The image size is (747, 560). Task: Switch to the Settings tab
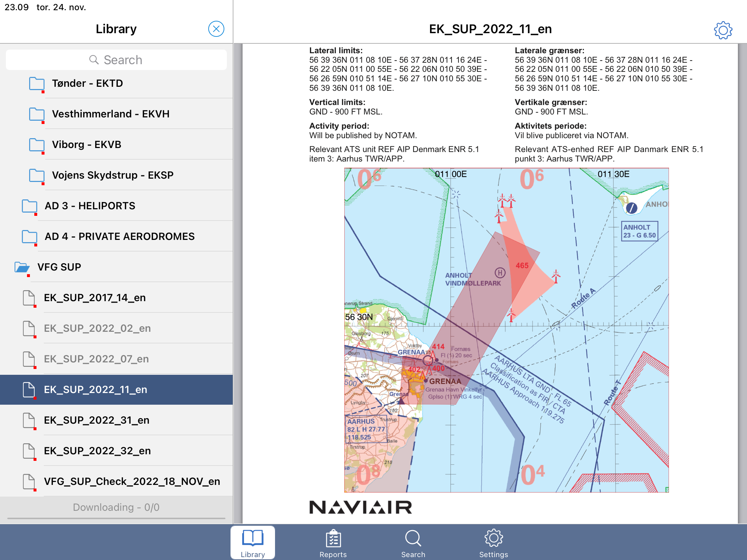pyautogui.click(x=494, y=543)
